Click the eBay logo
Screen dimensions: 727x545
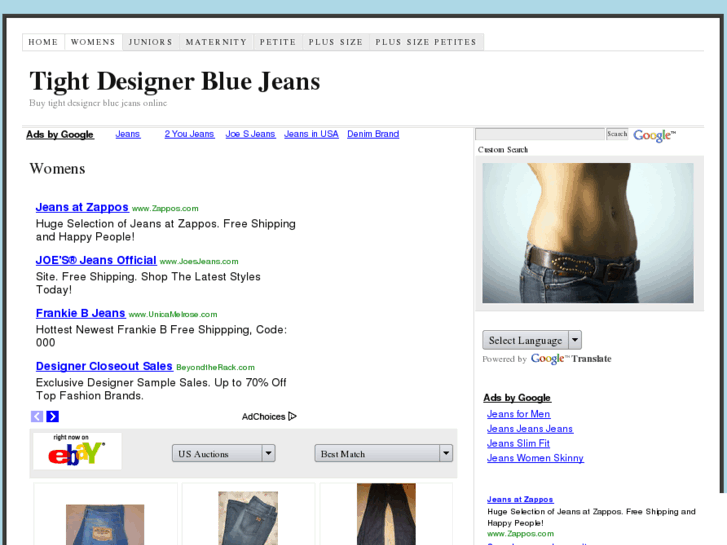point(77,451)
